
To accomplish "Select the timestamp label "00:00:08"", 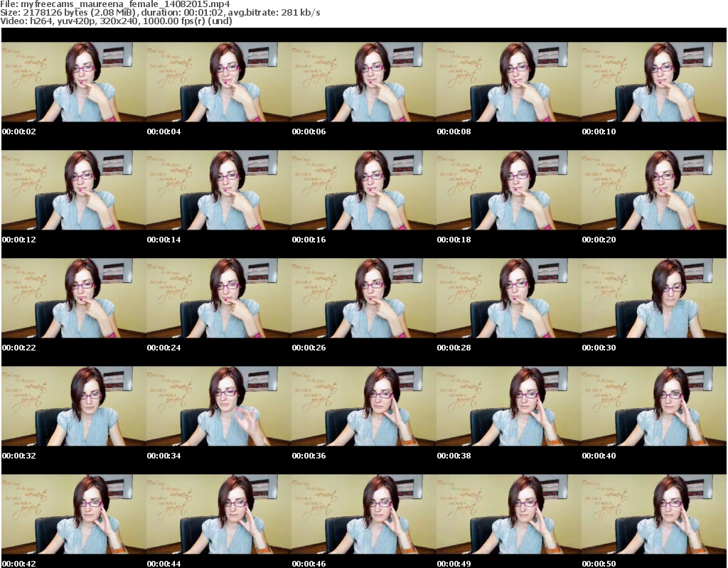I will [x=454, y=132].
